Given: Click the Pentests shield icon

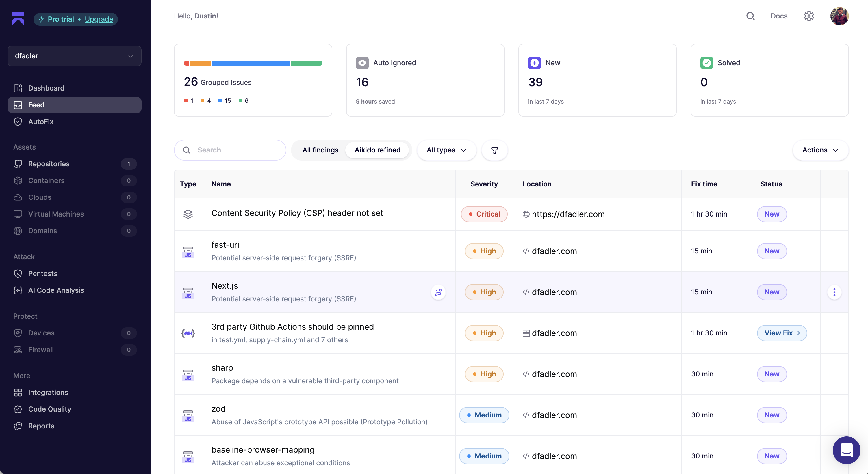Looking at the screenshot, I should point(18,274).
